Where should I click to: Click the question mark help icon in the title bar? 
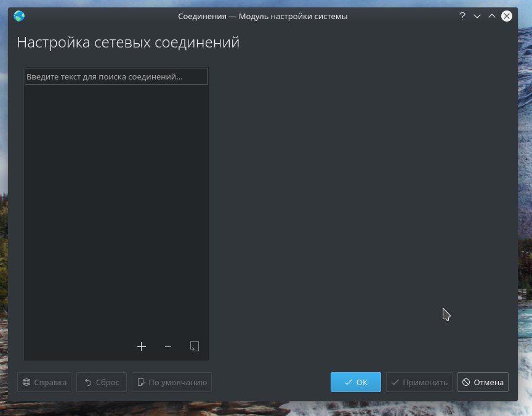coord(462,16)
